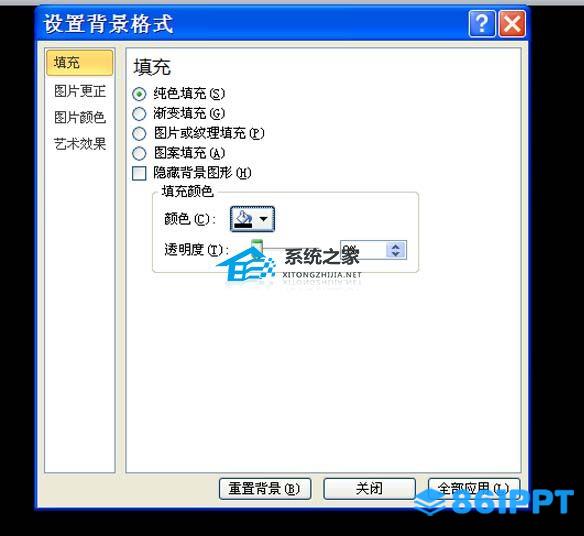The width and height of the screenshot is (584, 536).
Task: Click the help question mark icon
Action: [x=482, y=24]
